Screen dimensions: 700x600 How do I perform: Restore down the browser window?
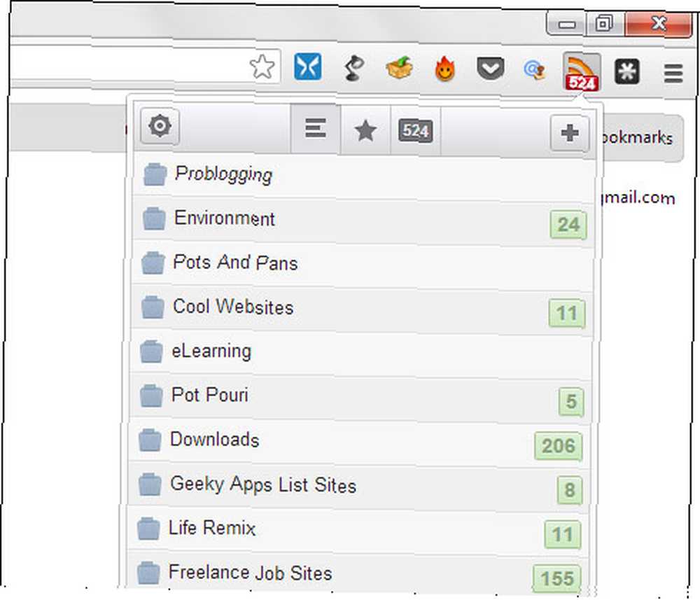[x=604, y=23]
